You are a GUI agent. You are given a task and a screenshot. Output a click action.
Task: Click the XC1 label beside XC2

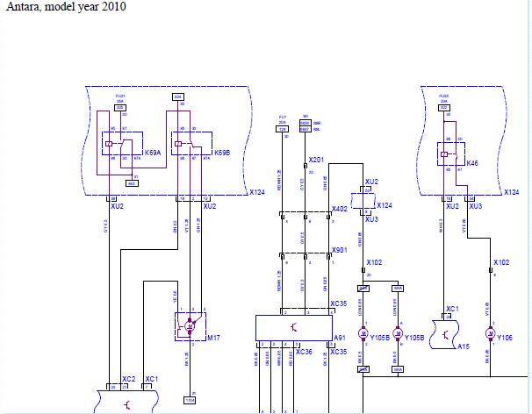[x=152, y=379]
